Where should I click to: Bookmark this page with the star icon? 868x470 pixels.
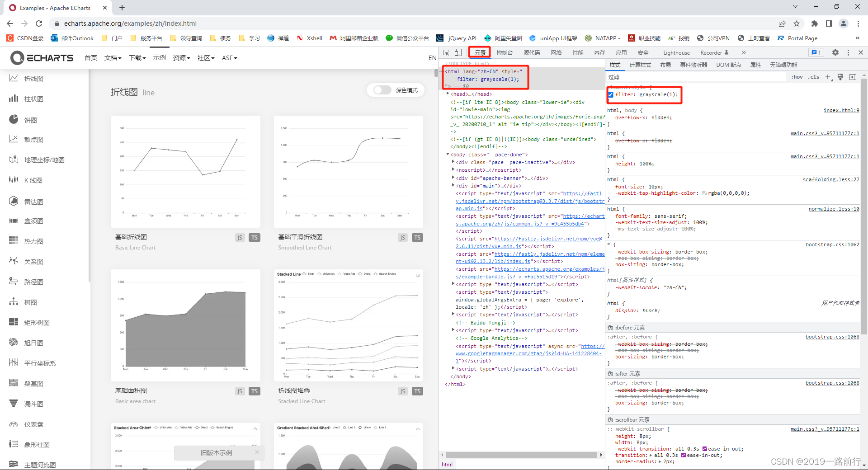click(x=797, y=23)
